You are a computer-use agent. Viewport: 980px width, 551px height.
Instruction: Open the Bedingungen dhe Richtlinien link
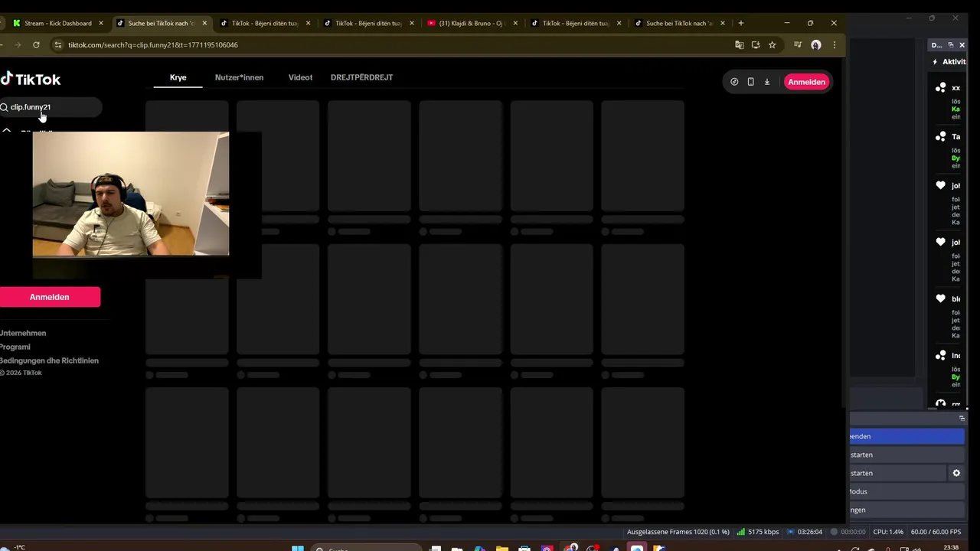click(49, 360)
